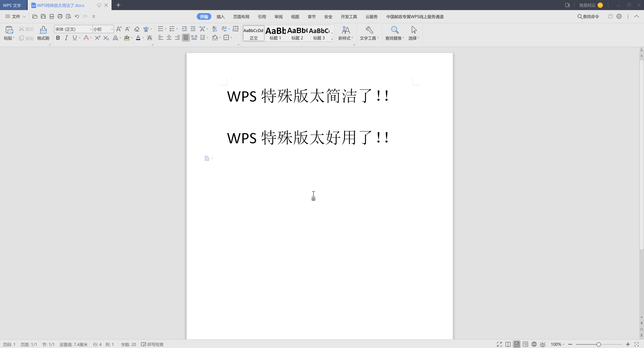
Task: Open print preview icon
Action: tap(68, 16)
